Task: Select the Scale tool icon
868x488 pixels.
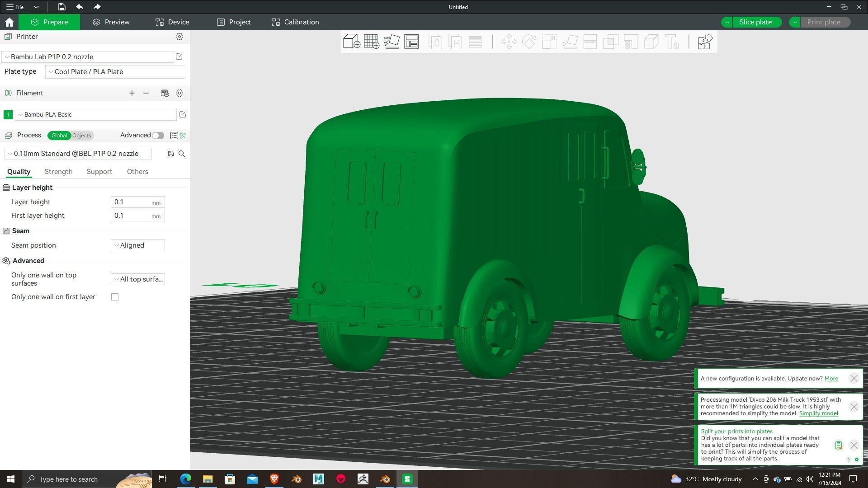Action: coord(549,42)
